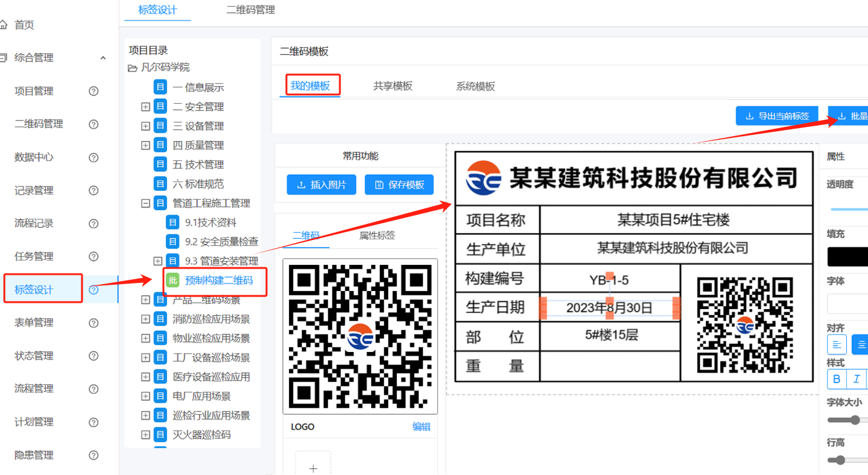Click the help icon next to 标签设计

93,289
